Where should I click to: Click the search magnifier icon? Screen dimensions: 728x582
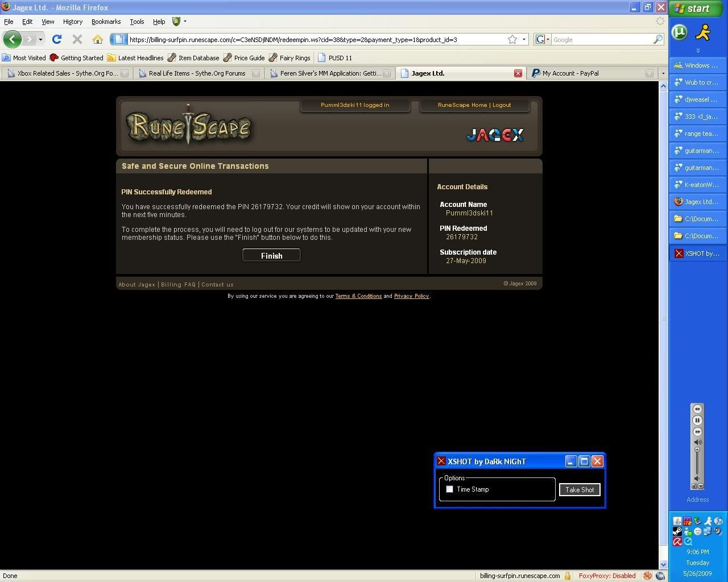tap(657, 39)
